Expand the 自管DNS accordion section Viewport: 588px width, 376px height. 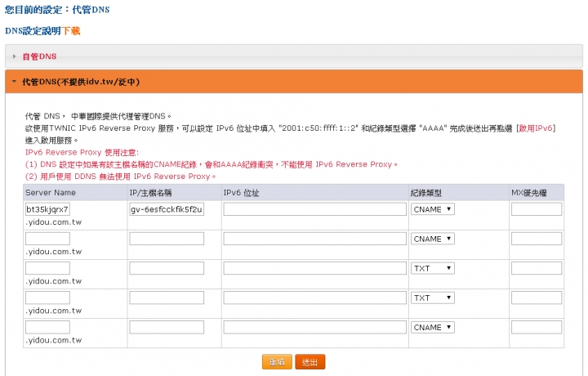click(x=39, y=56)
